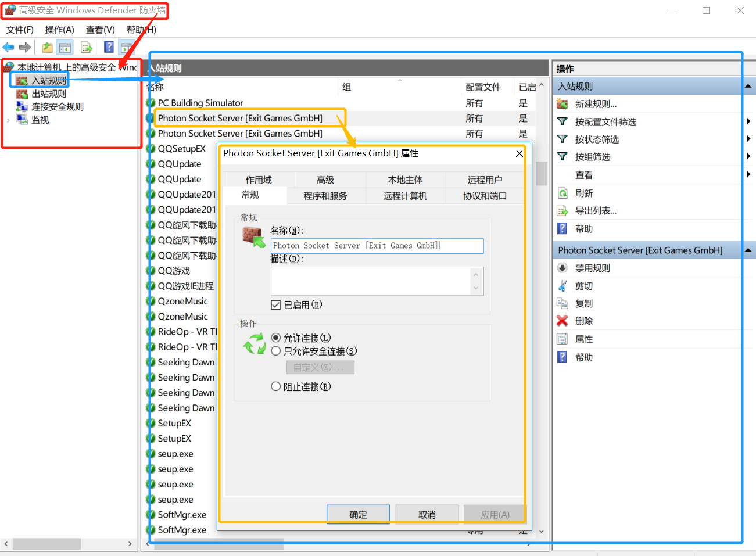This screenshot has width=756, height=556.
Task: Toggle the 已启用 checkbox
Action: point(276,305)
